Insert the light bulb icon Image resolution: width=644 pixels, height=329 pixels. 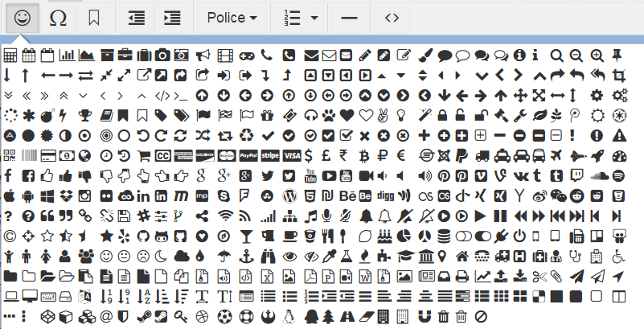tap(401, 115)
